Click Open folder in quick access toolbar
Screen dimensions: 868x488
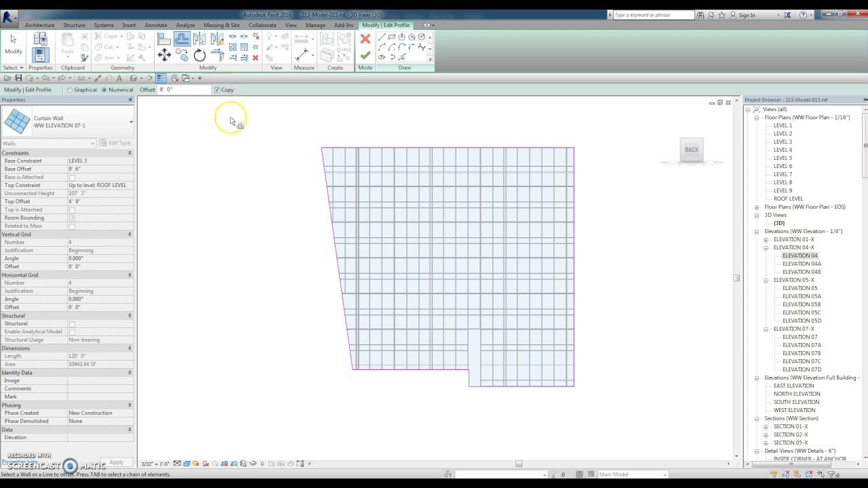(x=7, y=79)
